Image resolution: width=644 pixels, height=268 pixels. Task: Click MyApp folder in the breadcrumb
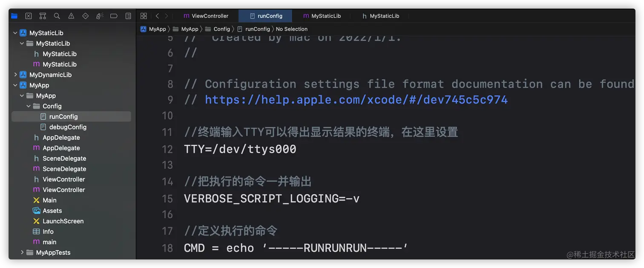(x=186, y=29)
